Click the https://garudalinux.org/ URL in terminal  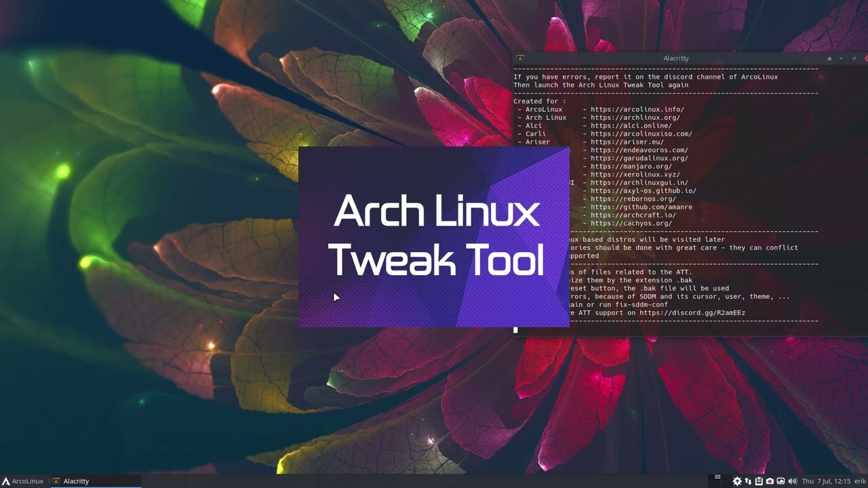(x=639, y=159)
